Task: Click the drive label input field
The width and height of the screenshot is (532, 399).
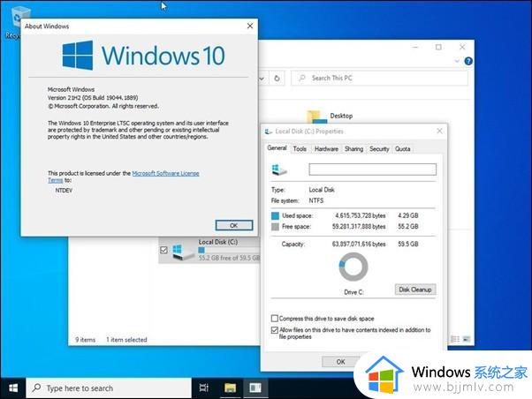Action: 373,169
